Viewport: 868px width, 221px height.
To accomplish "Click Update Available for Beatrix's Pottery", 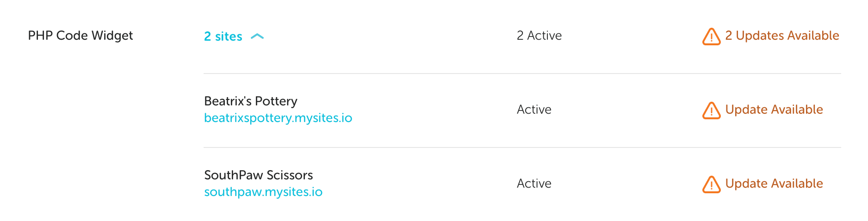I will pyautogui.click(x=774, y=110).
